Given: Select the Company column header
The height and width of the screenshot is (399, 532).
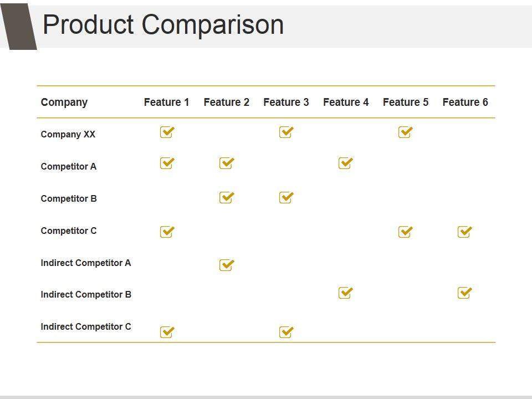Looking at the screenshot, I should [64, 103].
